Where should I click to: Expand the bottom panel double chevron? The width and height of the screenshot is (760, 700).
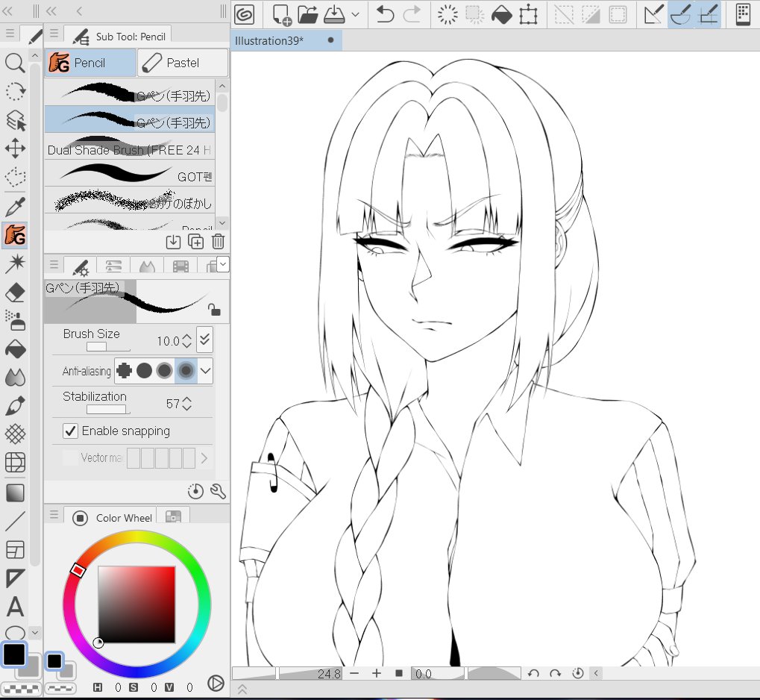pos(242,690)
